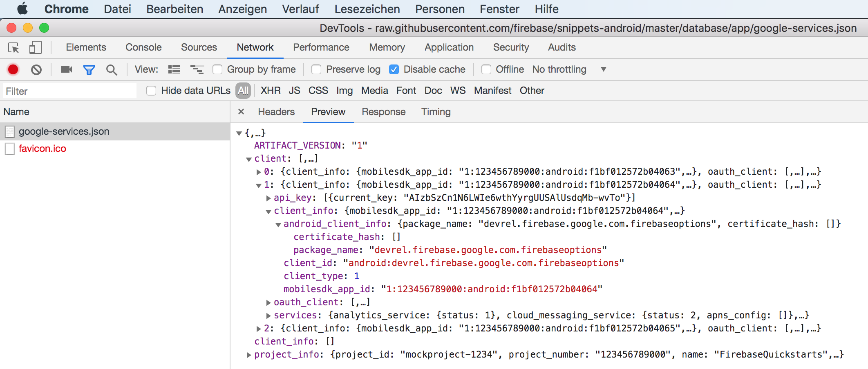The image size is (868, 369).
Task: Open the Chrome application menu
Action: point(67,9)
